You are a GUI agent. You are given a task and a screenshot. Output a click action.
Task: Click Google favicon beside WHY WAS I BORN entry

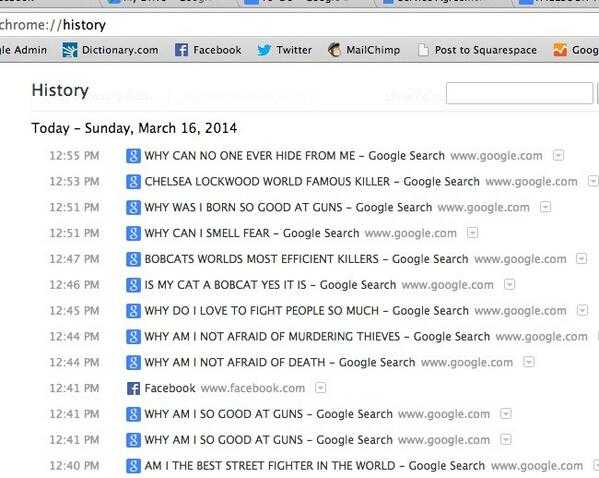click(x=133, y=207)
